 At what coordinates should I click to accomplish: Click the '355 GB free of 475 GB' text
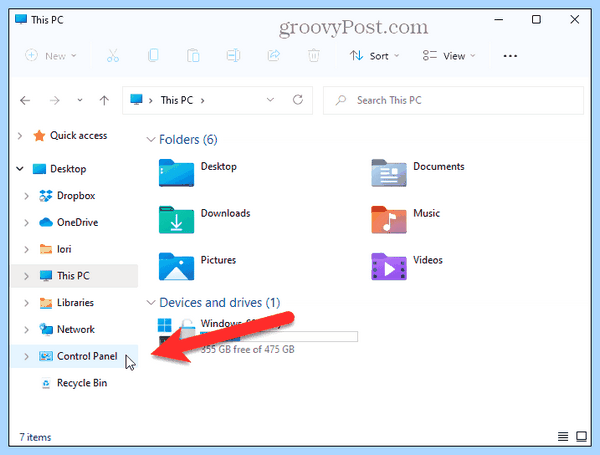248,349
